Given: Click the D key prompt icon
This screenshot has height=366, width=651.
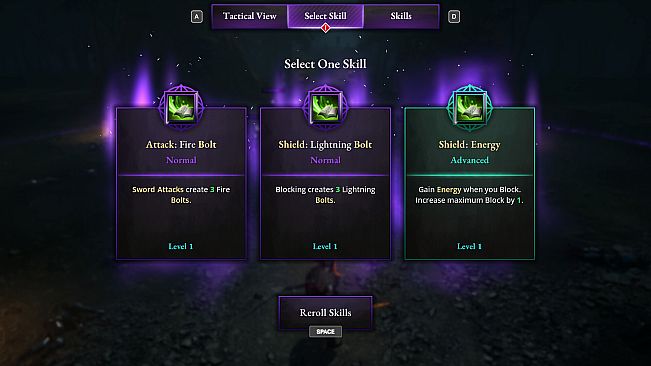Looking at the screenshot, I should (x=454, y=17).
